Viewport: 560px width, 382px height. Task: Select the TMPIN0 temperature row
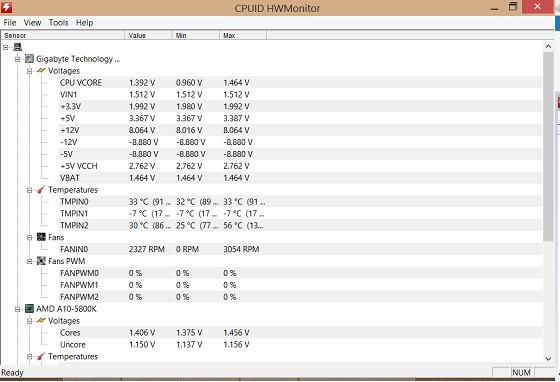[x=300, y=201]
